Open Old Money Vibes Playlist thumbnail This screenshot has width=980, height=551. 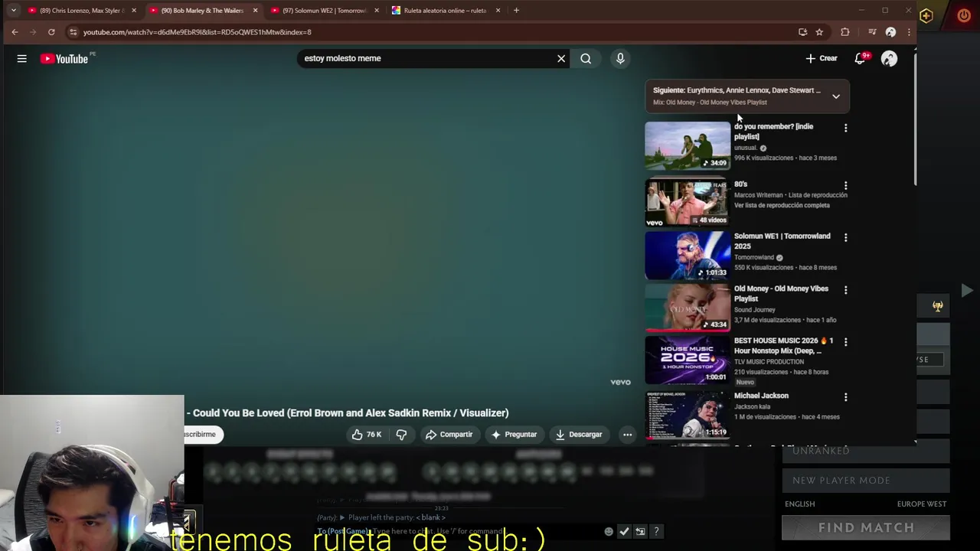coord(688,308)
